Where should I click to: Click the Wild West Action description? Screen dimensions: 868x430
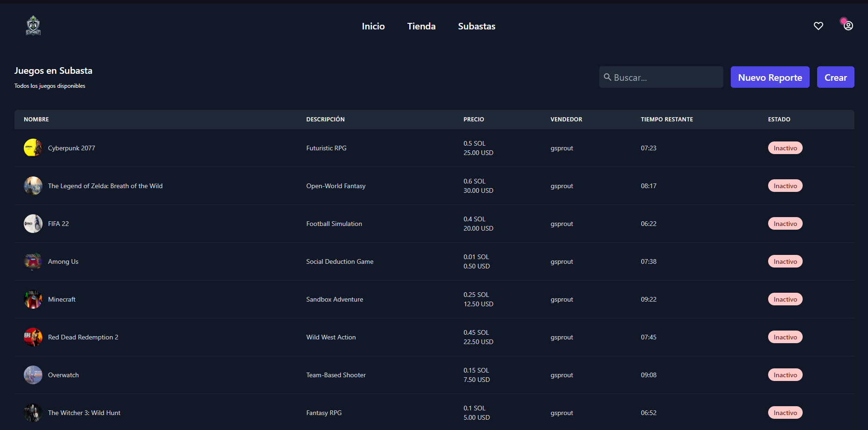tap(331, 337)
